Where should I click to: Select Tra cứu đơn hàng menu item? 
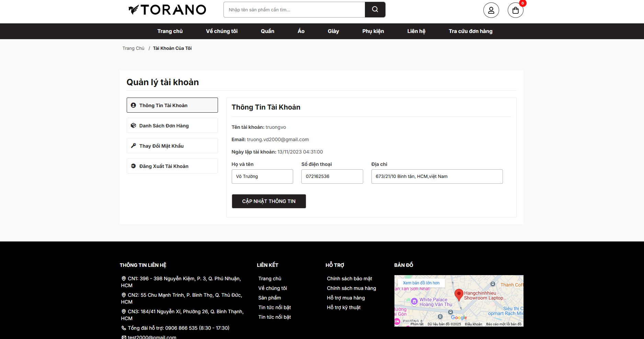click(x=470, y=31)
